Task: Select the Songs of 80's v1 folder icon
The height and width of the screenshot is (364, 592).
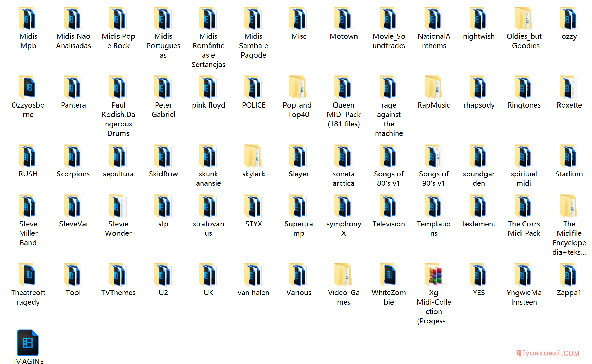Action: (x=389, y=156)
